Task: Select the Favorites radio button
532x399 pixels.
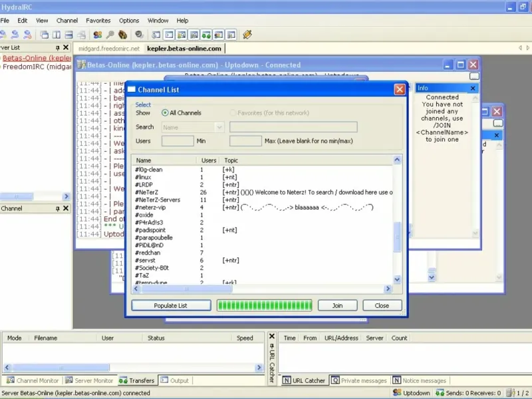Action: pyautogui.click(x=233, y=113)
